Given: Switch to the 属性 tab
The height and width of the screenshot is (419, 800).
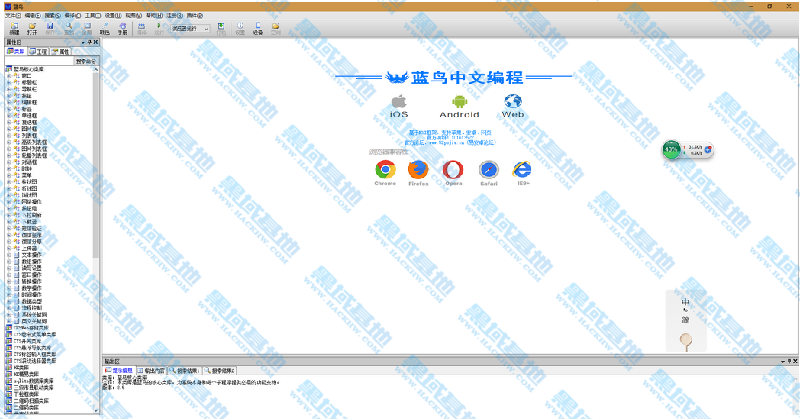Looking at the screenshot, I should (60, 52).
